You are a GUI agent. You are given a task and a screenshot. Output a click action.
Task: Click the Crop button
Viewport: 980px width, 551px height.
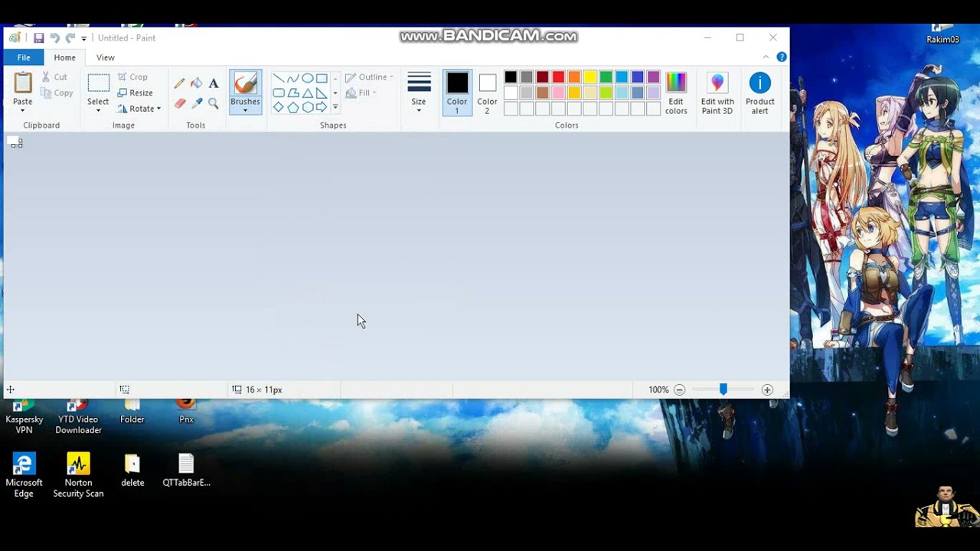pos(132,77)
